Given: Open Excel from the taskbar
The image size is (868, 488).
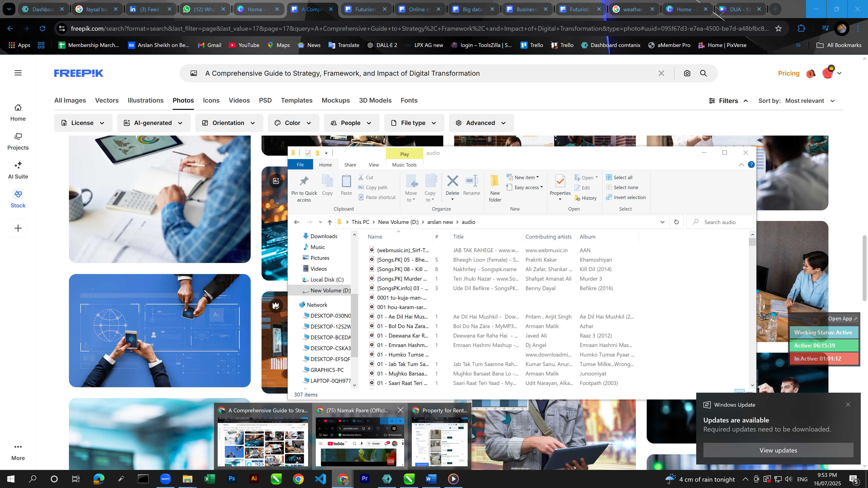Looking at the screenshot, I should (209, 479).
